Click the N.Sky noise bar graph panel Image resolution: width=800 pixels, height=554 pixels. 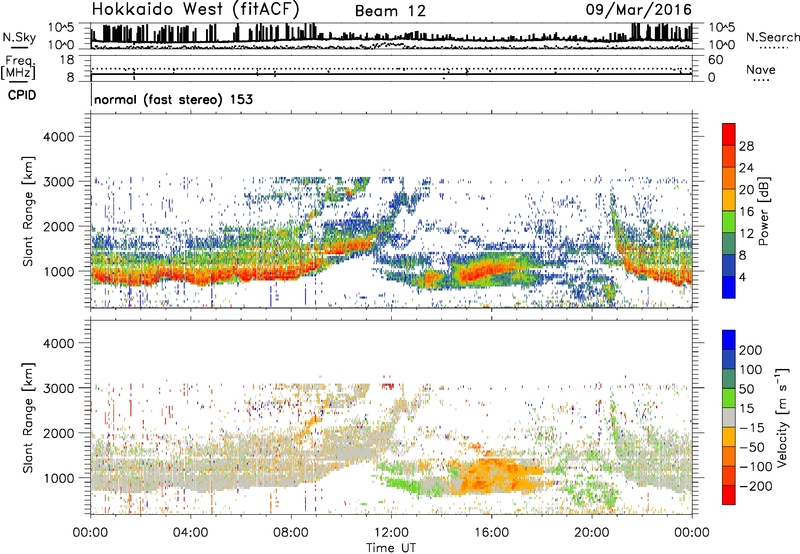point(391,36)
